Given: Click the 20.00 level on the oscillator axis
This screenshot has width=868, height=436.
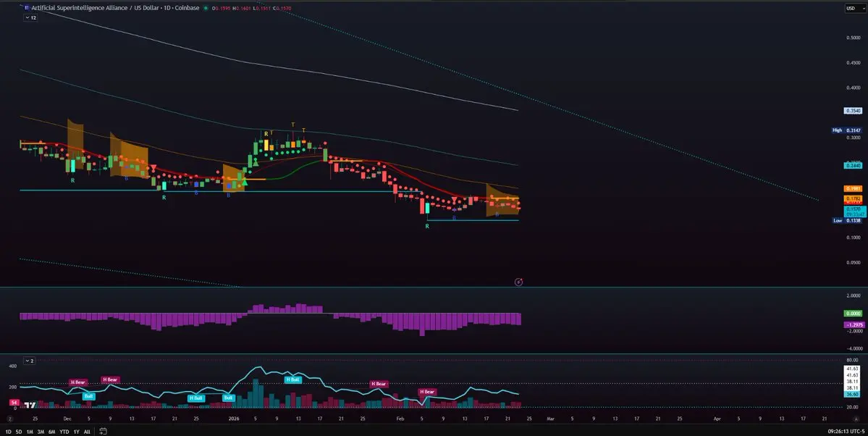Looking at the screenshot, I should tap(854, 407).
